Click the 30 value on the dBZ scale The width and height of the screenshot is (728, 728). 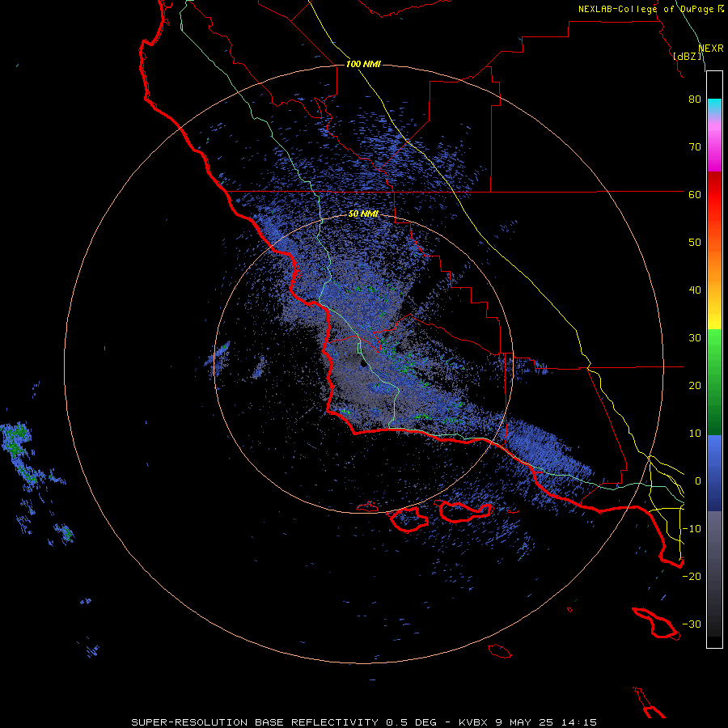[x=695, y=338]
